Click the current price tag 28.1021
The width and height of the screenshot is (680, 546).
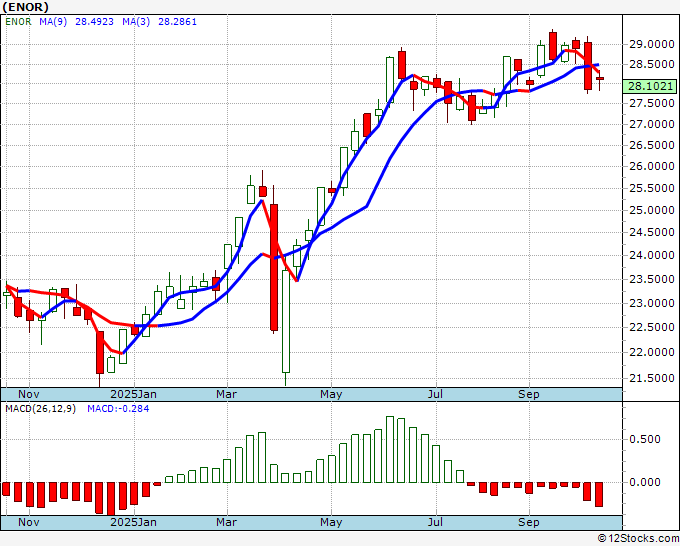pos(651,86)
